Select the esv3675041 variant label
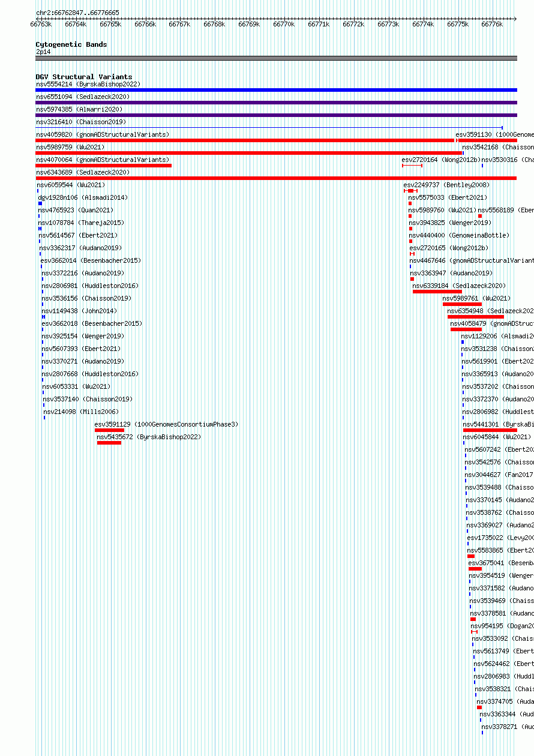Screen dimensions: 534x756 [501, 563]
